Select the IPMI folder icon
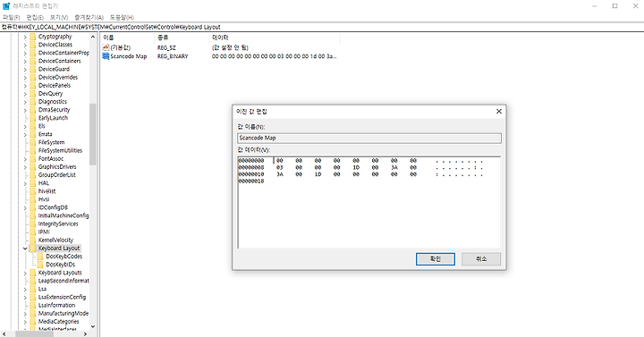The image size is (644, 337). click(x=33, y=232)
